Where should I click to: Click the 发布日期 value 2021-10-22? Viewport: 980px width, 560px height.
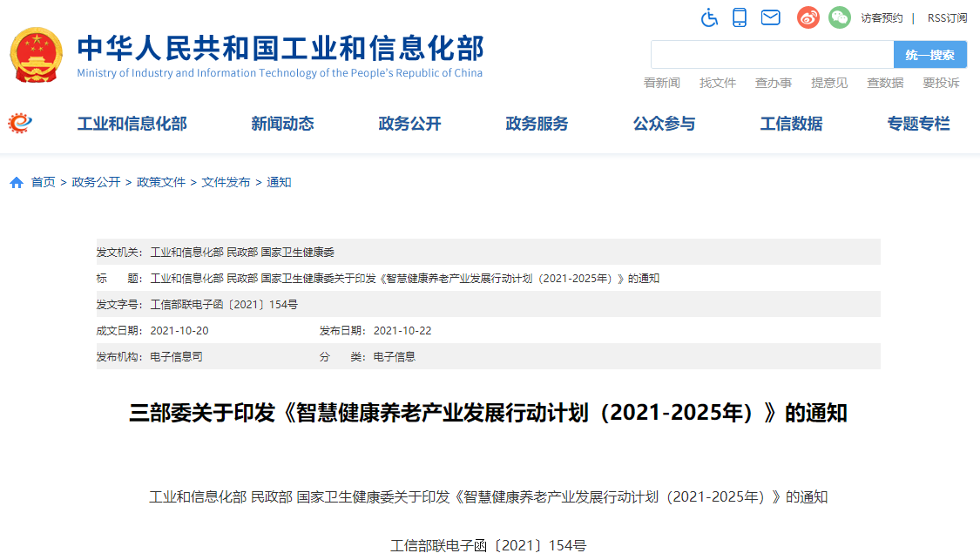[x=402, y=331]
